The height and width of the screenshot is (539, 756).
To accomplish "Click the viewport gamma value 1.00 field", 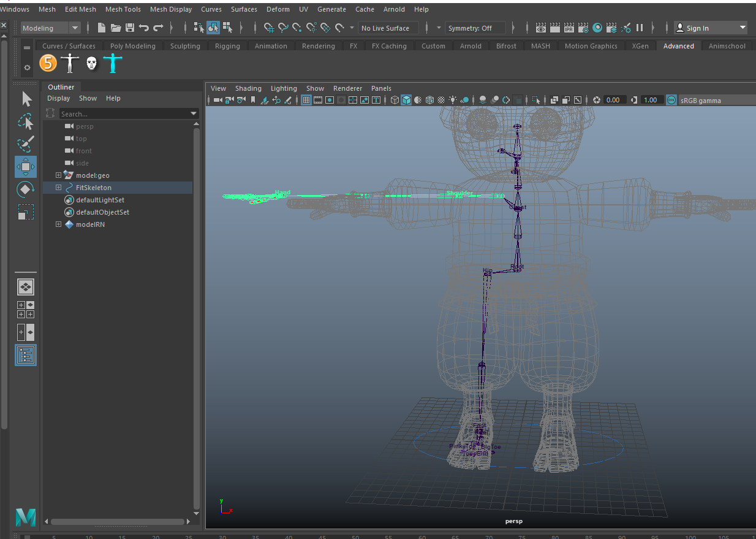I will coord(652,100).
